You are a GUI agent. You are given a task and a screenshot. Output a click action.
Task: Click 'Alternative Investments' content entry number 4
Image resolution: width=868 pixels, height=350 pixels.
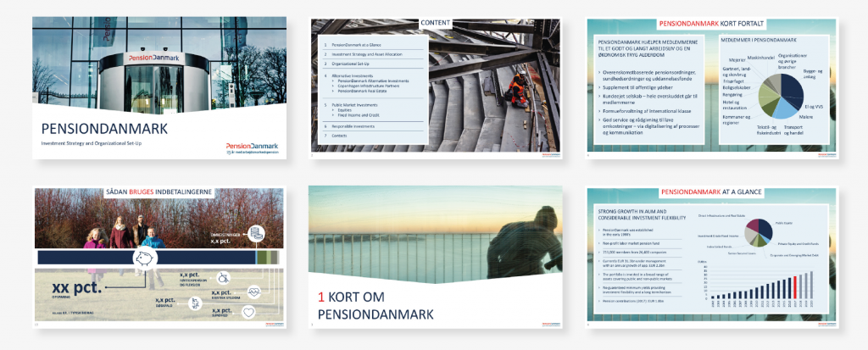pos(353,76)
